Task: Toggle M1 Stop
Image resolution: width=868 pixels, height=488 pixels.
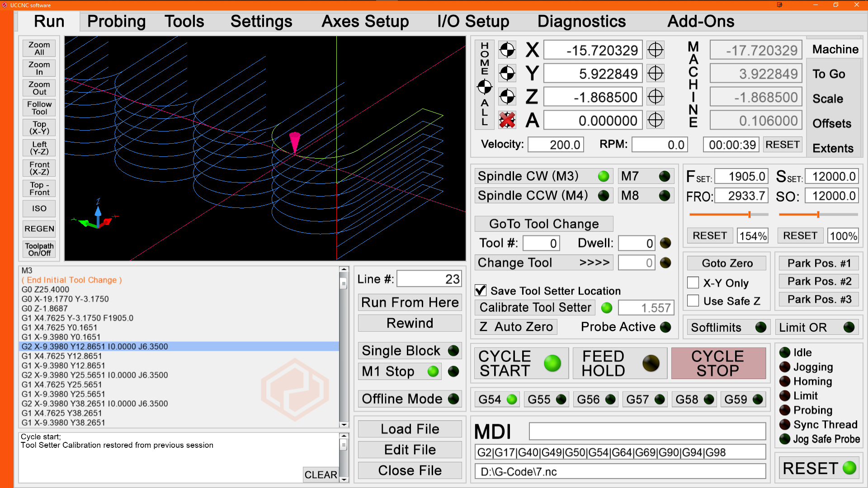Action: [x=400, y=371]
